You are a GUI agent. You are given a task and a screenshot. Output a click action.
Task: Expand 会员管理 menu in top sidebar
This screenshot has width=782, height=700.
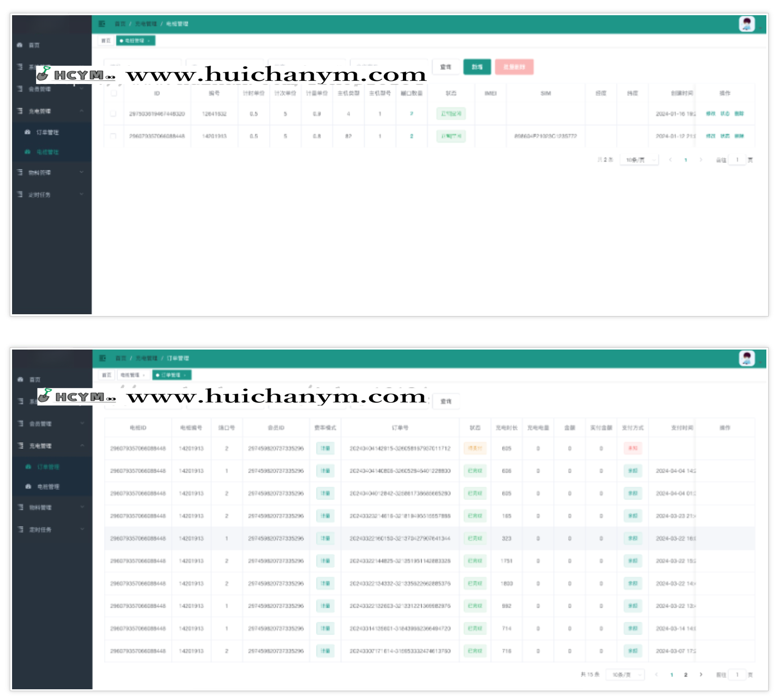pyautogui.click(x=49, y=89)
